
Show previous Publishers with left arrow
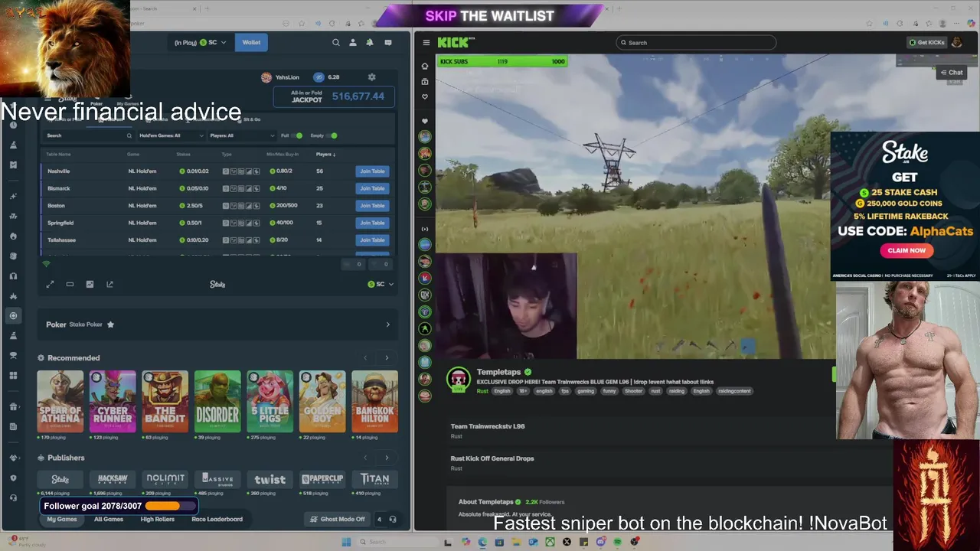pos(365,458)
